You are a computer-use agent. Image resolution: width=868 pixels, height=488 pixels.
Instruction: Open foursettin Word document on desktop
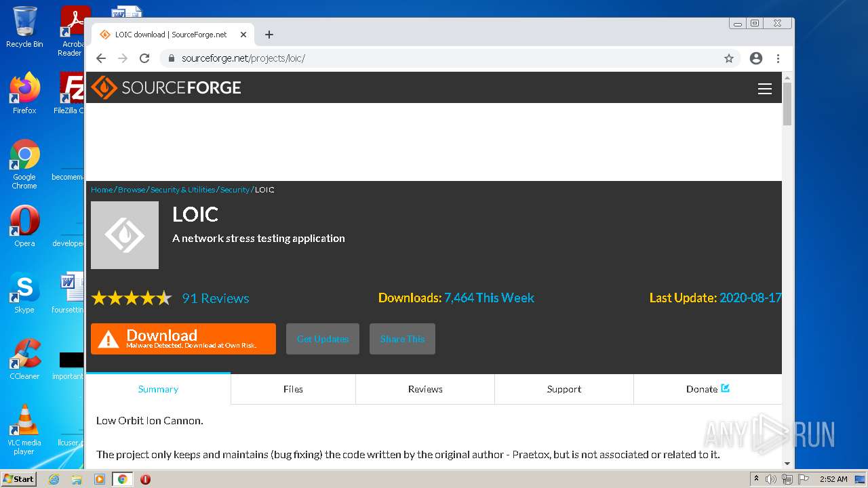pos(68,293)
